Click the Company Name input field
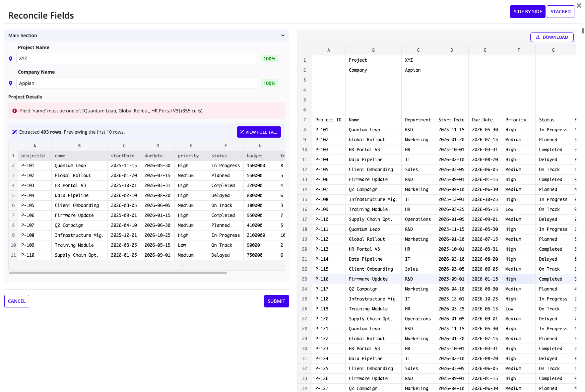The image size is (585, 392). [137, 83]
